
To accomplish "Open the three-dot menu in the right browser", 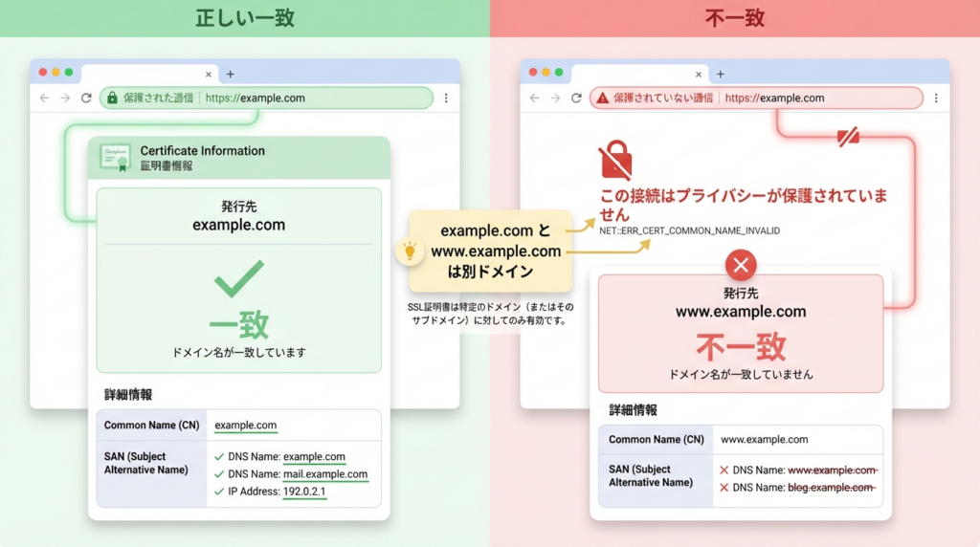I will 935,98.
